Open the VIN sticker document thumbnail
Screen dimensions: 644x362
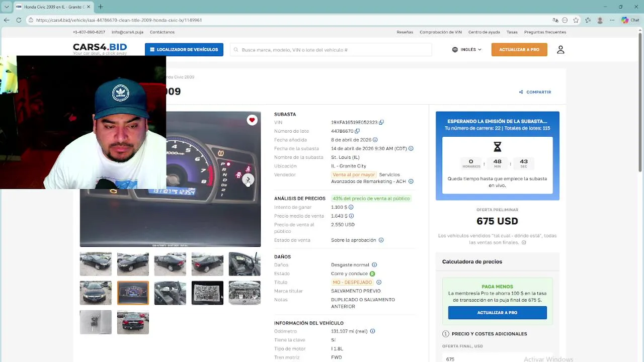point(207,293)
